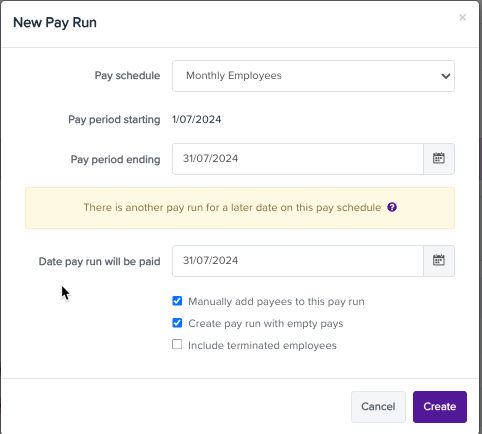Click the pay period starting date 1/07/2024
Image resolution: width=482 pixels, height=434 pixels.
click(196, 119)
